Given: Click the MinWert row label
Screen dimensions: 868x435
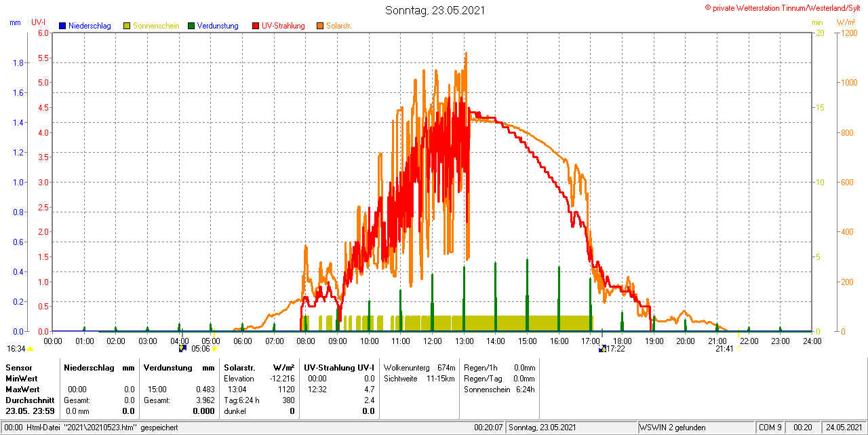Looking at the screenshot, I should pyautogui.click(x=22, y=379).
